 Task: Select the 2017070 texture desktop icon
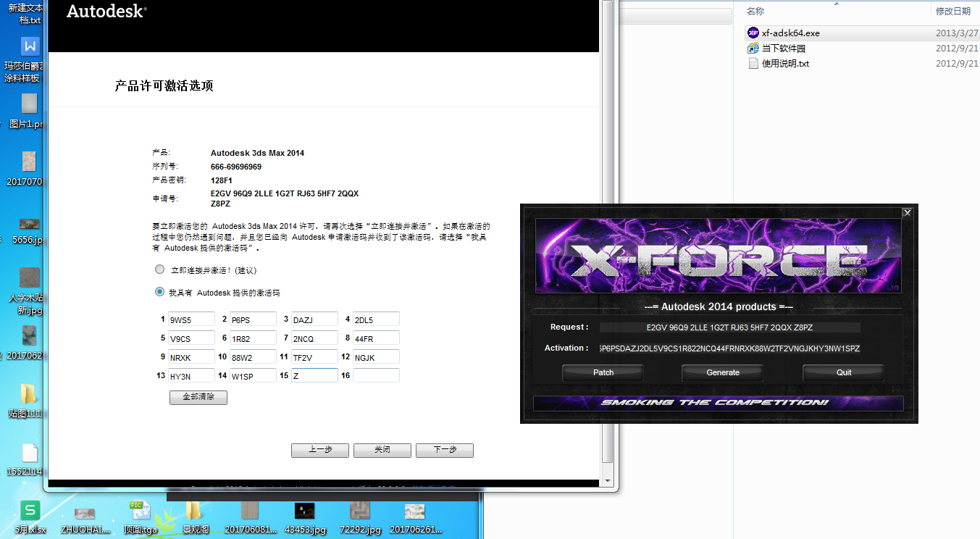click(30, 161)
